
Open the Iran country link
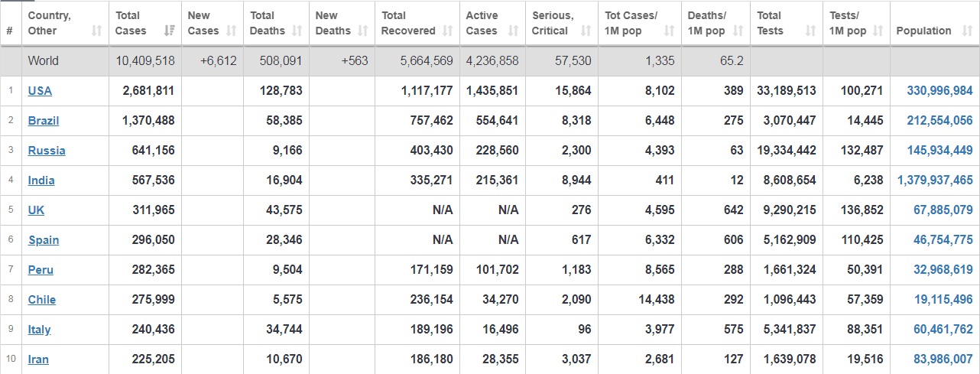coord(38,359)
